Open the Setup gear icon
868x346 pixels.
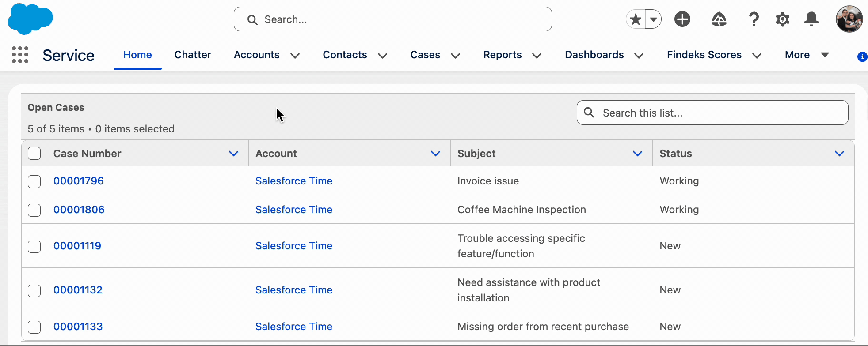tap(782, 19)
